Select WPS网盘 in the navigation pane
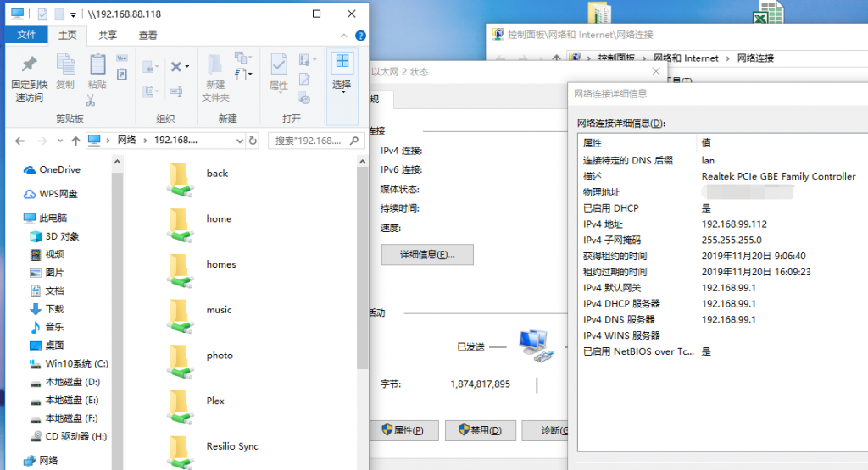The width and height of the screenshot is (868, 470). 50,194
